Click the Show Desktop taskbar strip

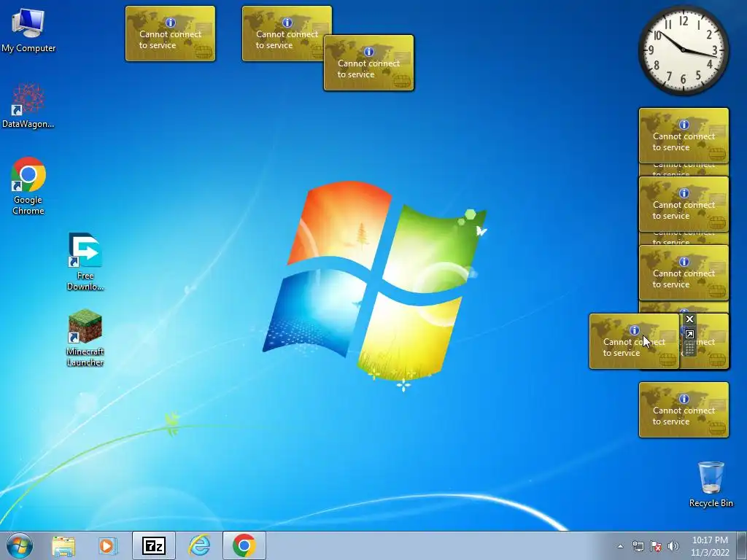coord(741,545)
